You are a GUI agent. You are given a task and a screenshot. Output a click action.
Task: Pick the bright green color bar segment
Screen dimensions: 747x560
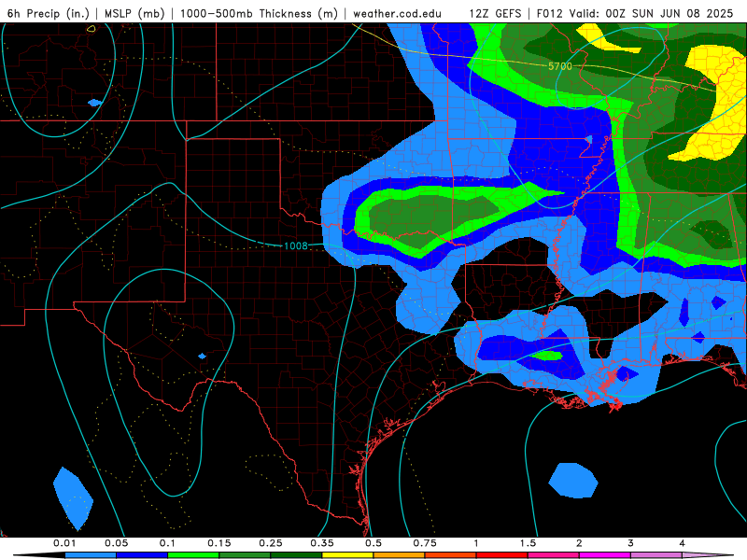pos(193,555)
